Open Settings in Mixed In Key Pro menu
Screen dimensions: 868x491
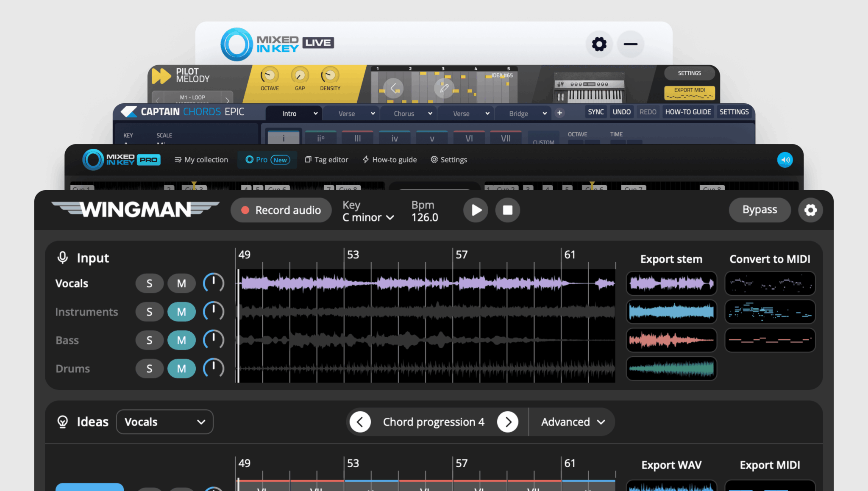[449, 160]
